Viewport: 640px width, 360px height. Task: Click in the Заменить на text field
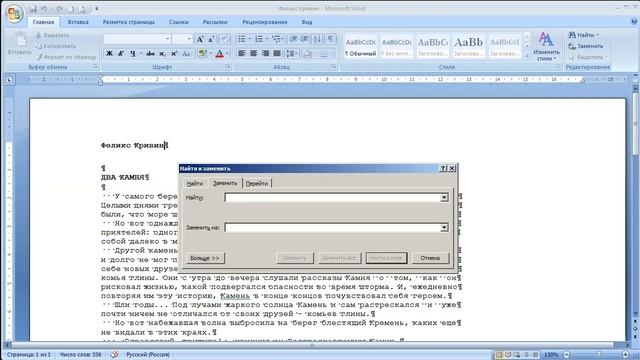(x=333, y=228)
